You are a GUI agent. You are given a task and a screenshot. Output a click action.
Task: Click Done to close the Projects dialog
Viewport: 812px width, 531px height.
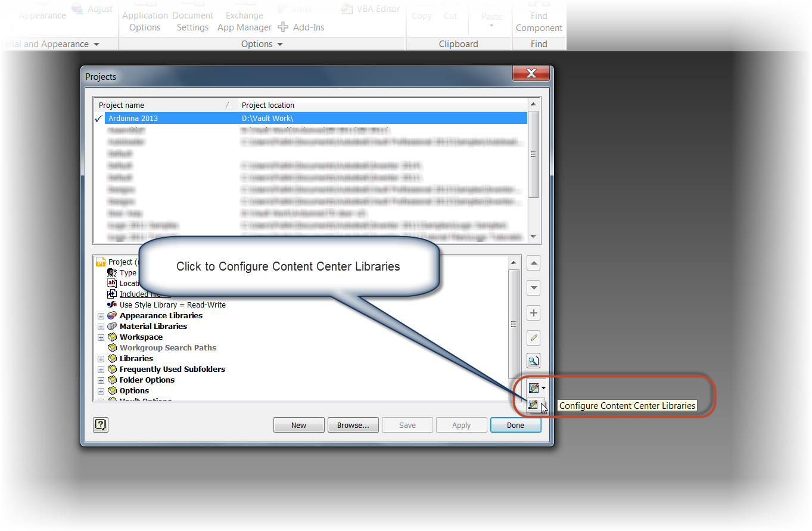click(x=516, y=425)
